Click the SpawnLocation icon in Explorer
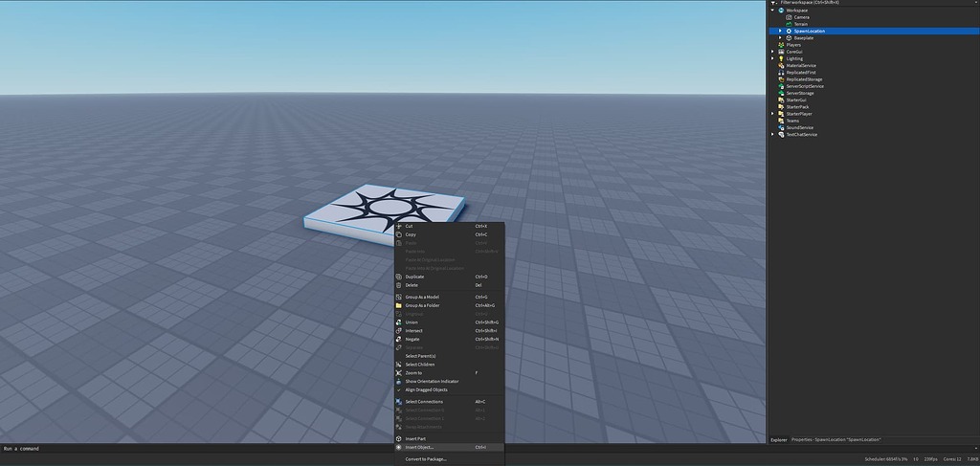 (x=789, y=32)
